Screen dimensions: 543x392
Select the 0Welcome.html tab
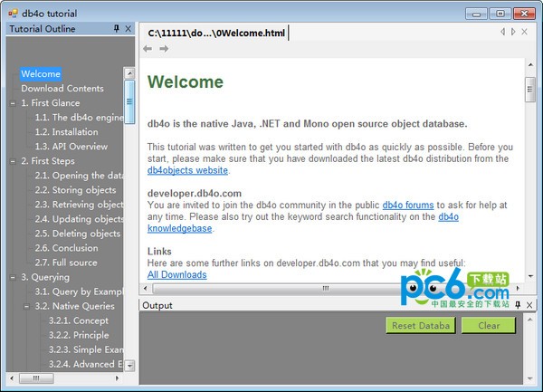pos(216,33)
